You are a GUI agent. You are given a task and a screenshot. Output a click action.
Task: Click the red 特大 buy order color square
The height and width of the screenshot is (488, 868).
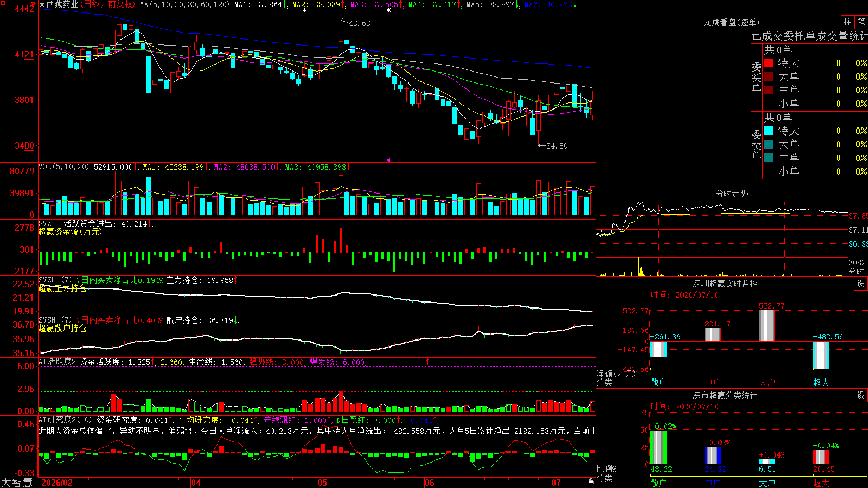[x=768, y=63]
